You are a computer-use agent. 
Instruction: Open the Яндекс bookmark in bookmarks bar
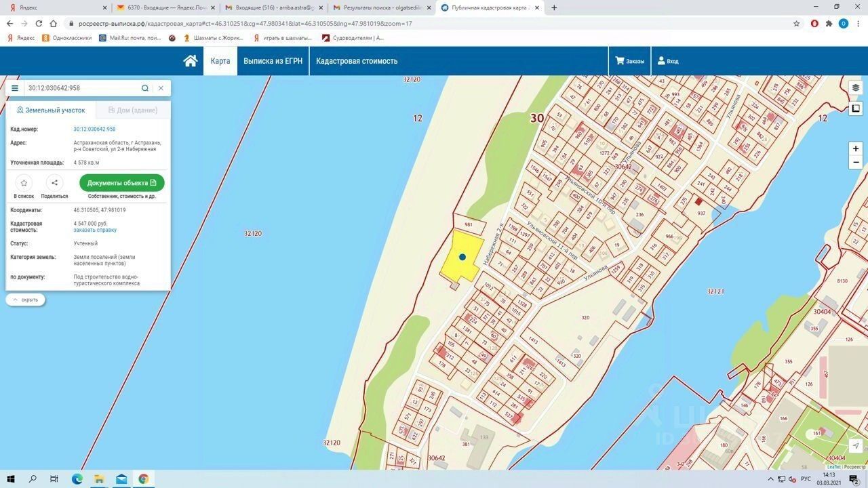pos(21,38)
